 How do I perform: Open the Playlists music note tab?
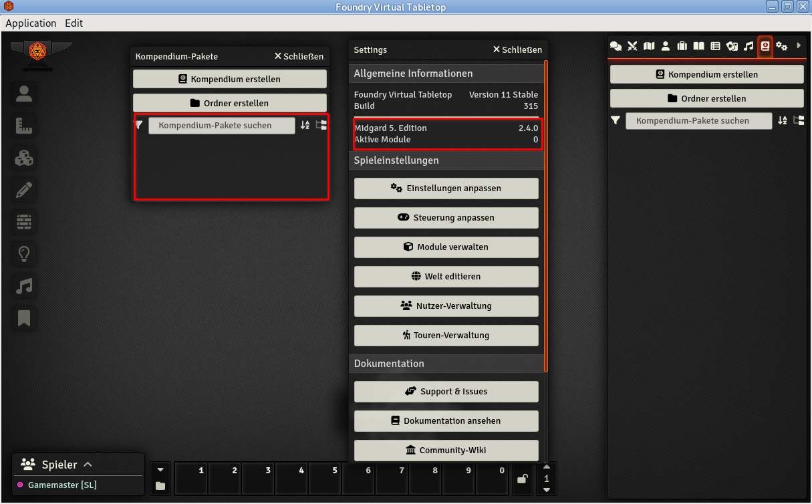click(749, 46)
